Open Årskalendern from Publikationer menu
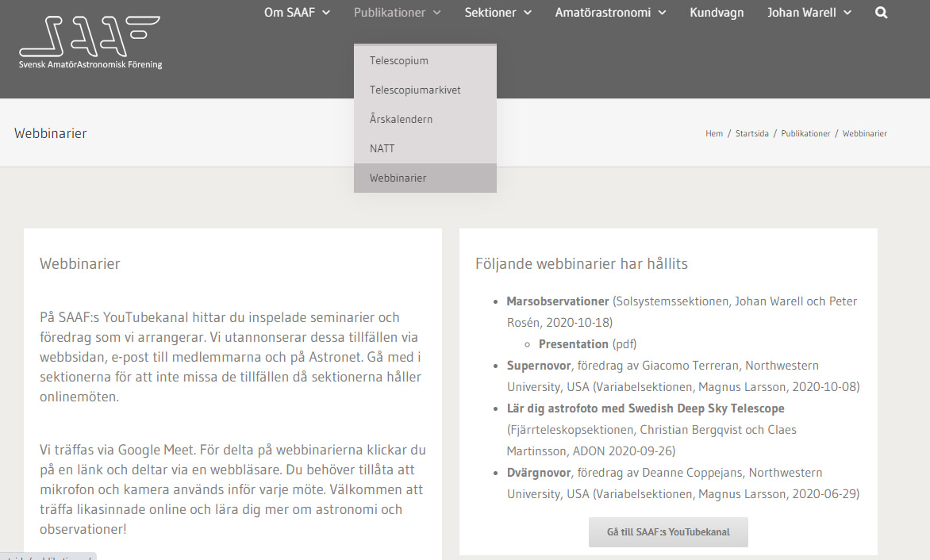Screen dimensions: 930x560 click(x=401, y=120)
